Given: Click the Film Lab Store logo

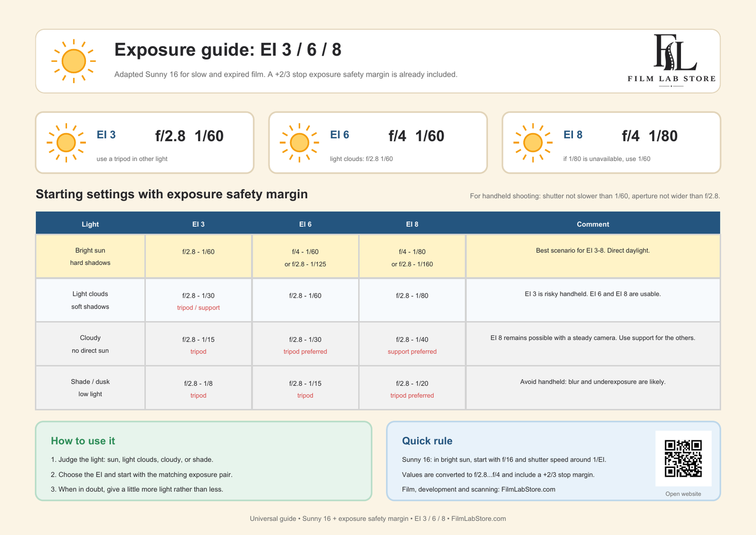Looking at the screenshot, I should tap(672, 60).
